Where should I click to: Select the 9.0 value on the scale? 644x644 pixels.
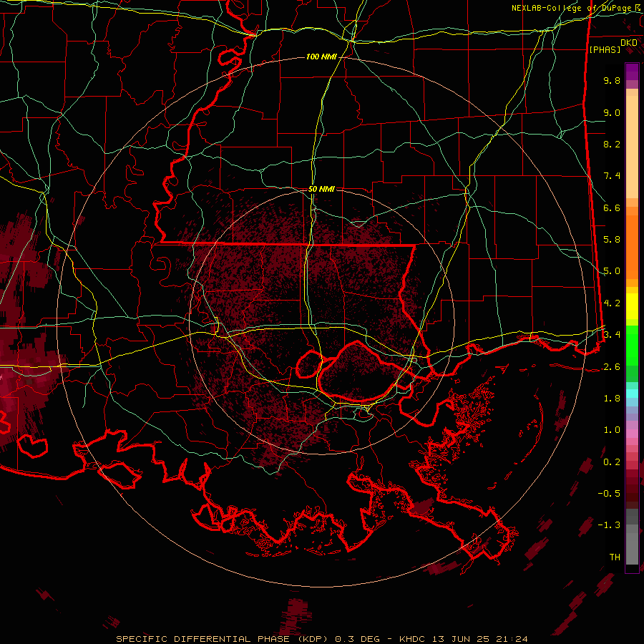point(612,112)
